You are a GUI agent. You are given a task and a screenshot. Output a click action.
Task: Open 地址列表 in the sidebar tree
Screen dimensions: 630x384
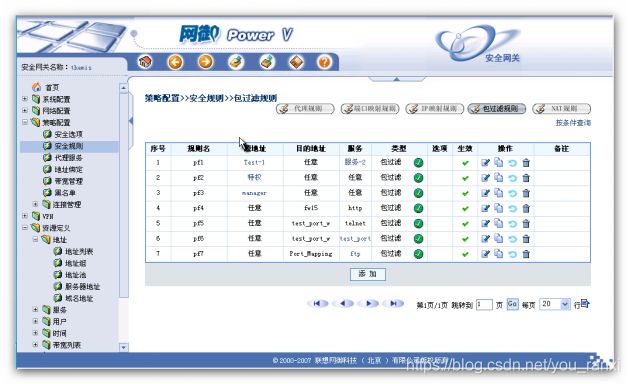[x=79, y=251]
